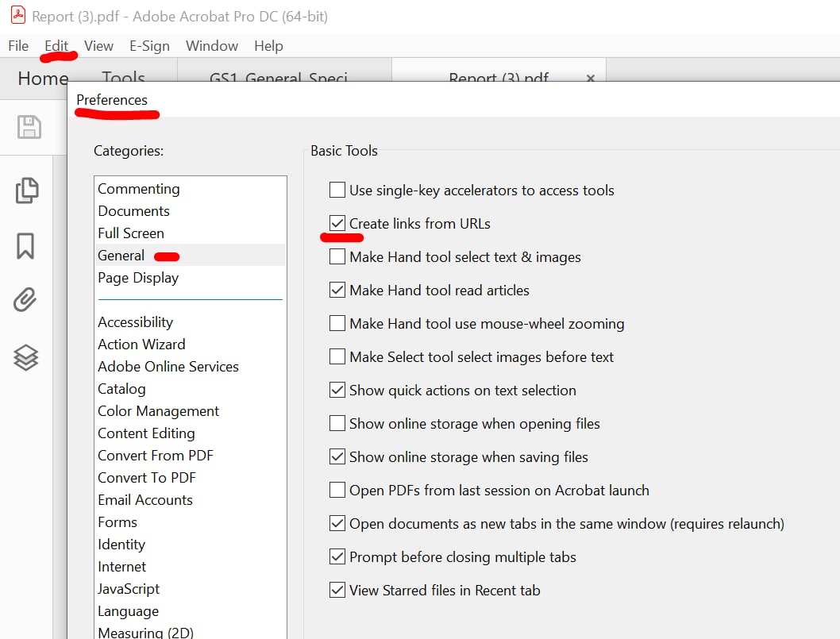Select the Identity category
Image resolution: width=840 pixels, height=639 pixels.
pos(191,545)
